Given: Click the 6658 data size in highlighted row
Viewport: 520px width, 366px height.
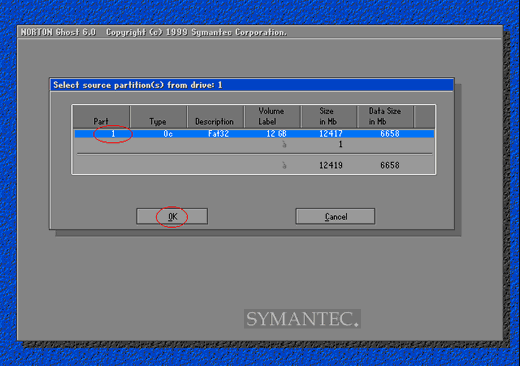Looking at the screenshot, I should (390, 134).
